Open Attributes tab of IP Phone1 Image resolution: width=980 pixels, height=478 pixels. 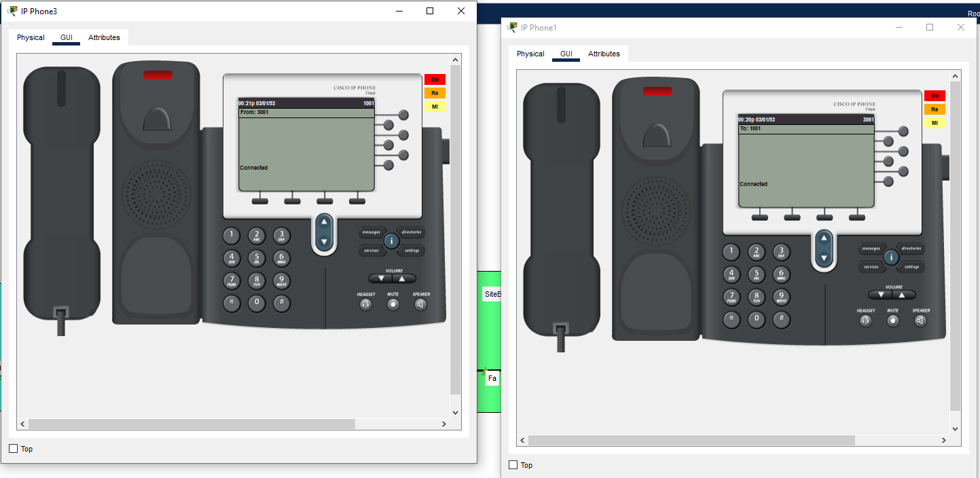tap(604, 54)
